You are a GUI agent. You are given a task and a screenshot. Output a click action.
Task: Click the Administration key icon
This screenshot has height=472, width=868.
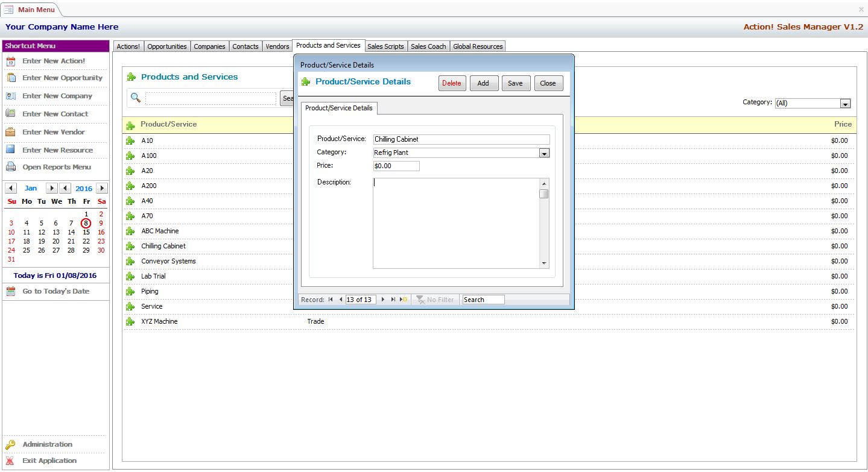point(10,445)
